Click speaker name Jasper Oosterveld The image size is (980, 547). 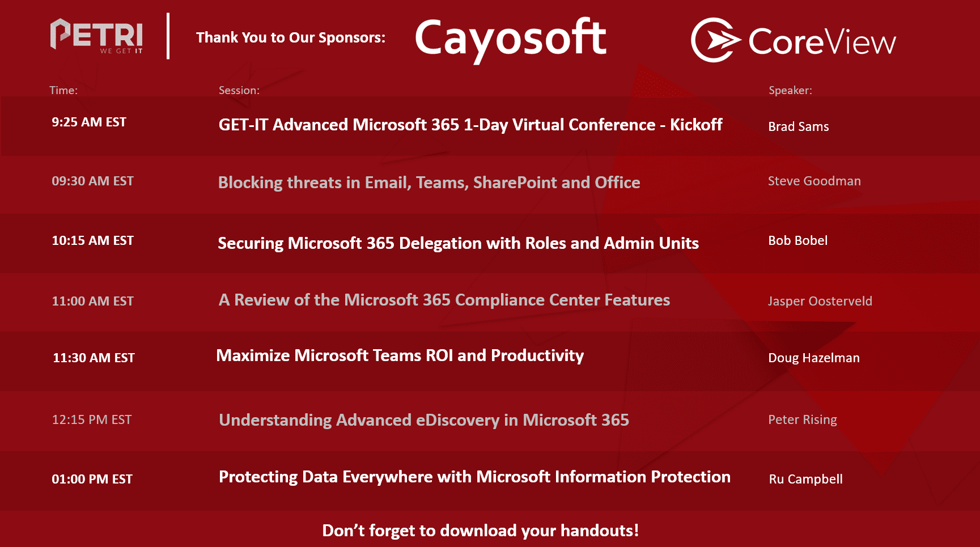(x=820, y=301)
